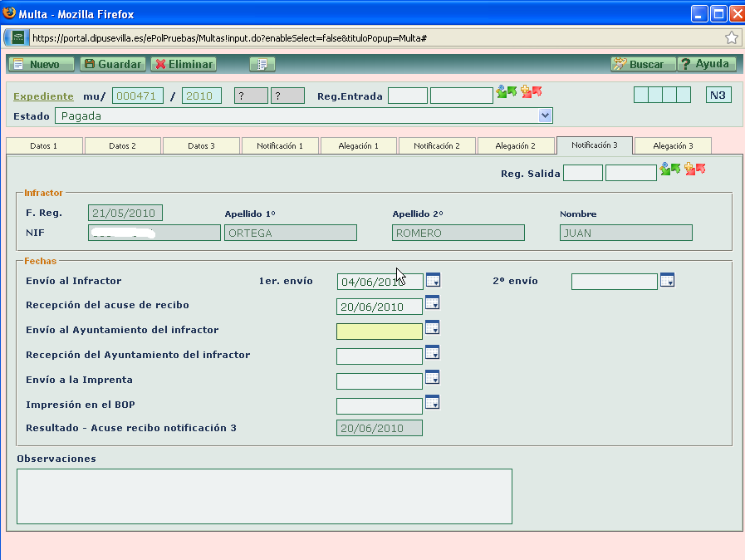Screen dimensions: 745x560
Task: Open calendar picker for 2º envío date
Action: click(667, 280)
